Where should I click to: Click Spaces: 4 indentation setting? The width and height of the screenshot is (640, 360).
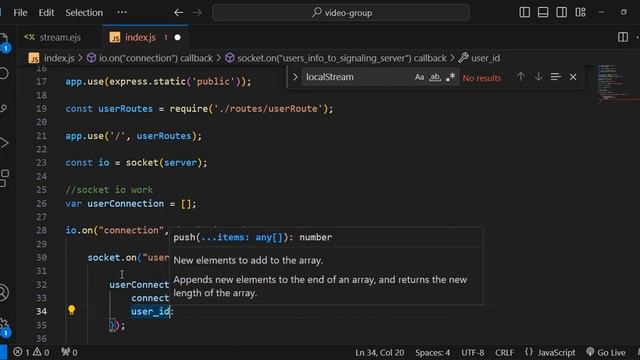[x=433, y=353]
